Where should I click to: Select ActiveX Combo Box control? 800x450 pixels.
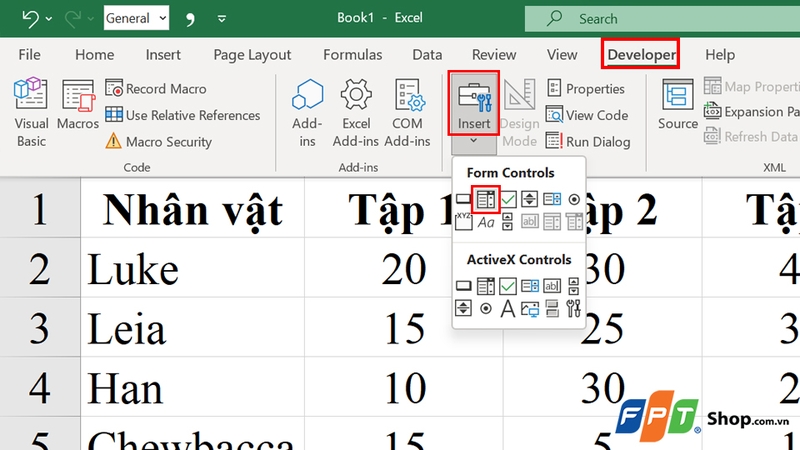click(x=486, y=286)
